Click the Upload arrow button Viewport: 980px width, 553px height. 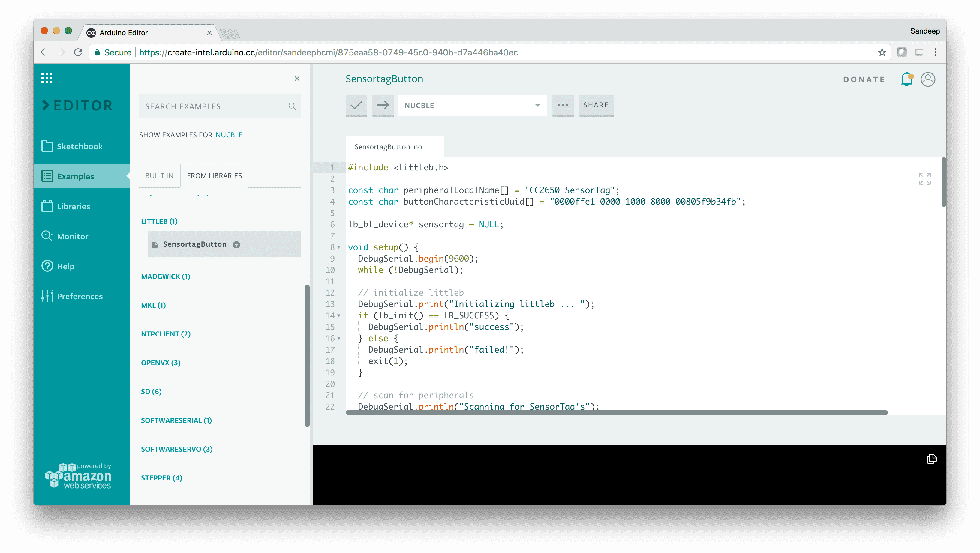click(x=382, y=105)
